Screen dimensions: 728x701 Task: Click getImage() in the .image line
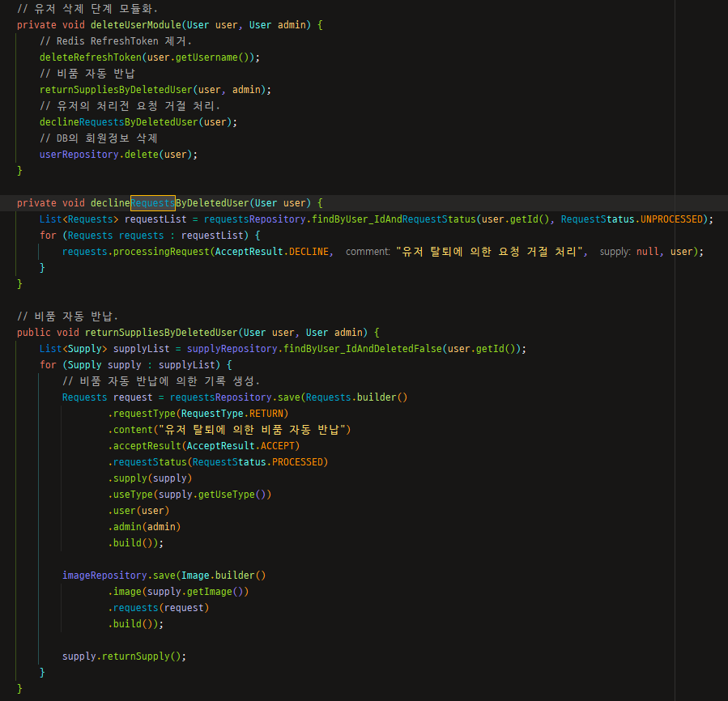click(215, 592)
